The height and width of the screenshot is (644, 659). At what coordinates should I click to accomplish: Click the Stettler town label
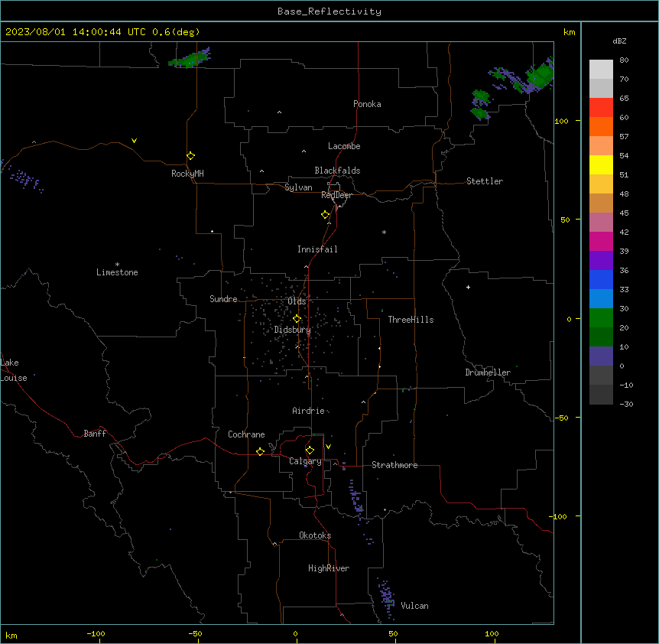tap(484, 181)
